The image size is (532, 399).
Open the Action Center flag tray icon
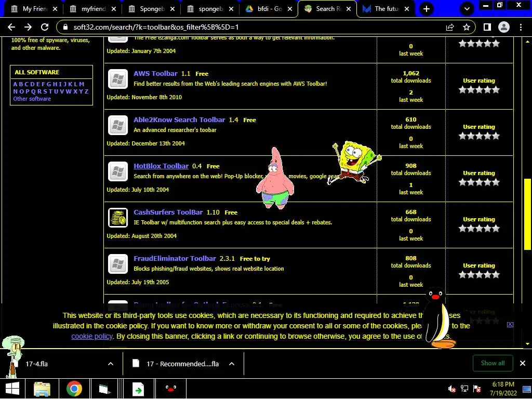pos(477,389)
